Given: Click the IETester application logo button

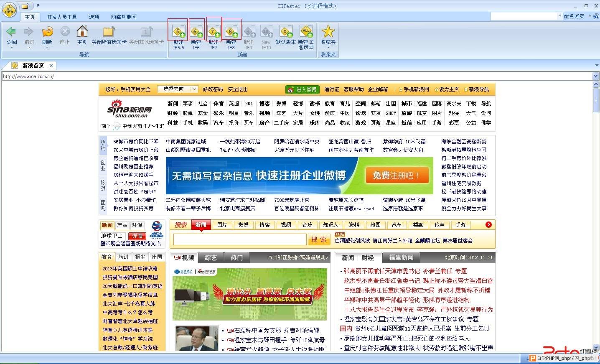Looking at the screenshot, I should [x=9, y=10].
